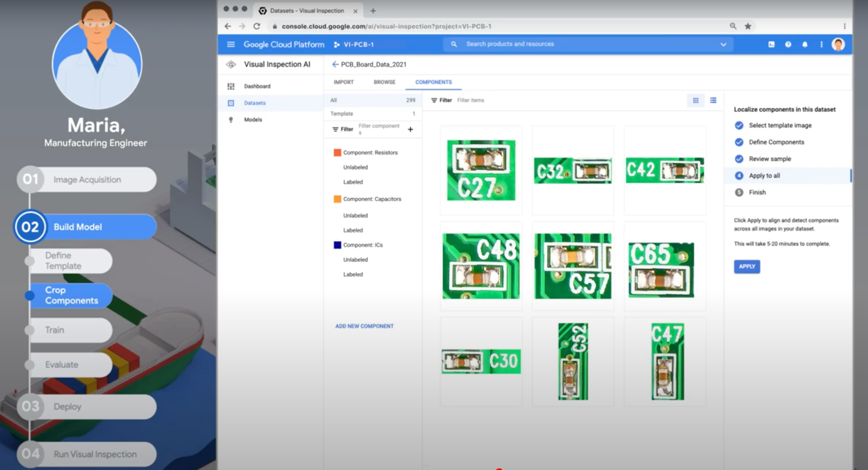Click the orange Resistors color swatch

[337, 153]
